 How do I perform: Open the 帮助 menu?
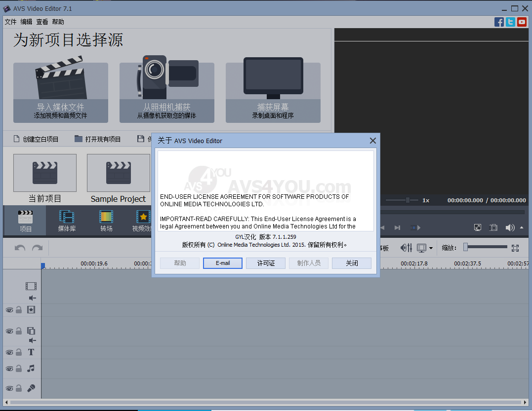coord(58,22)
